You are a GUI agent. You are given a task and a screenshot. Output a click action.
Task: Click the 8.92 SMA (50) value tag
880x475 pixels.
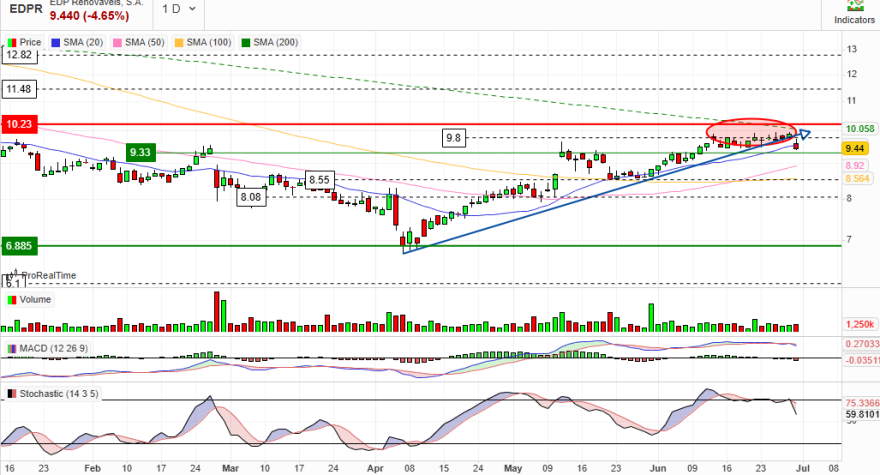coord(855,166)
